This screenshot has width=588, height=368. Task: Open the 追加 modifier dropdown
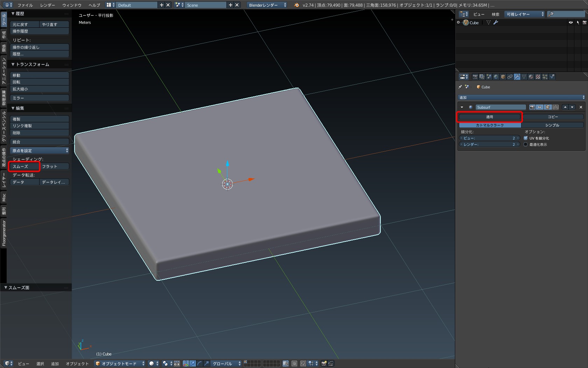(x=521, y=97)
